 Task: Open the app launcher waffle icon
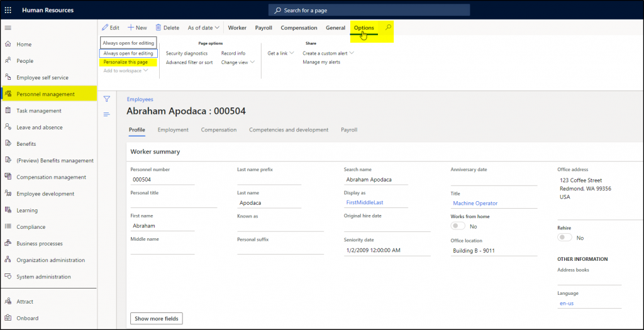click(8, 10)
